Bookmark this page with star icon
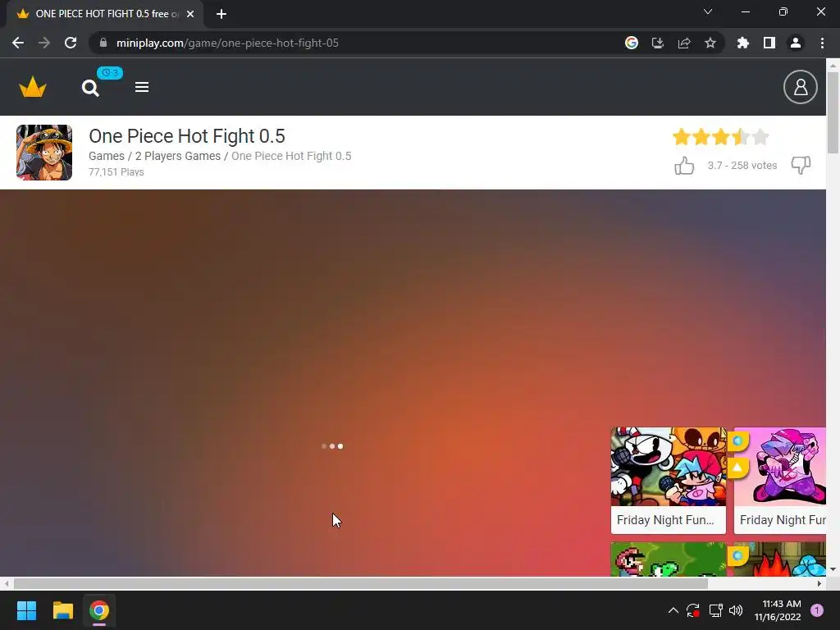This screenshot has height=630, width=840. [x=710, y=43]
